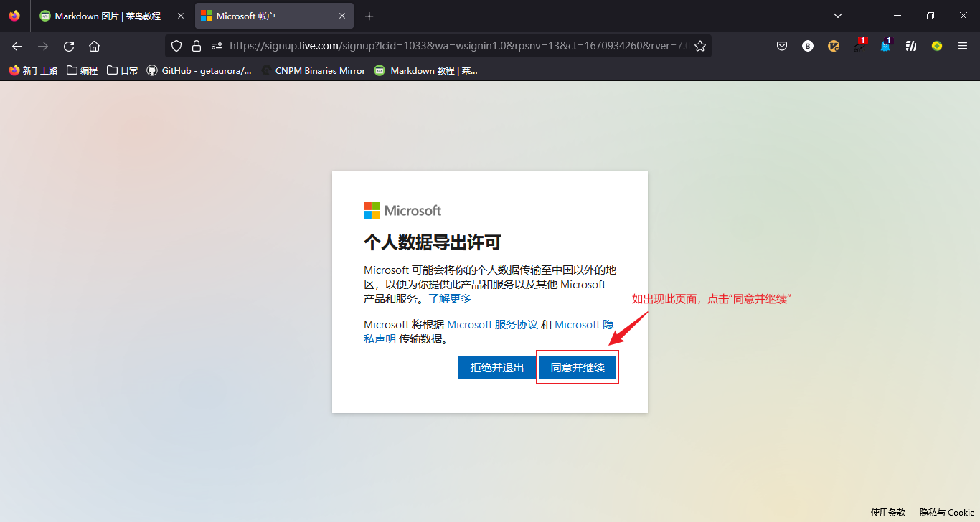Open site permissions icon in address bar
This screenshot has height=522, width=980.
[217, 46]
